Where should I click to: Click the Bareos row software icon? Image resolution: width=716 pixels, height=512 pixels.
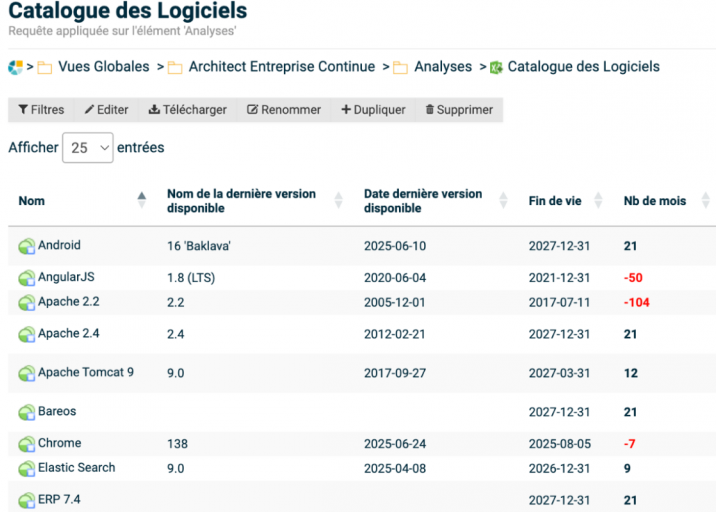(27, 412)
